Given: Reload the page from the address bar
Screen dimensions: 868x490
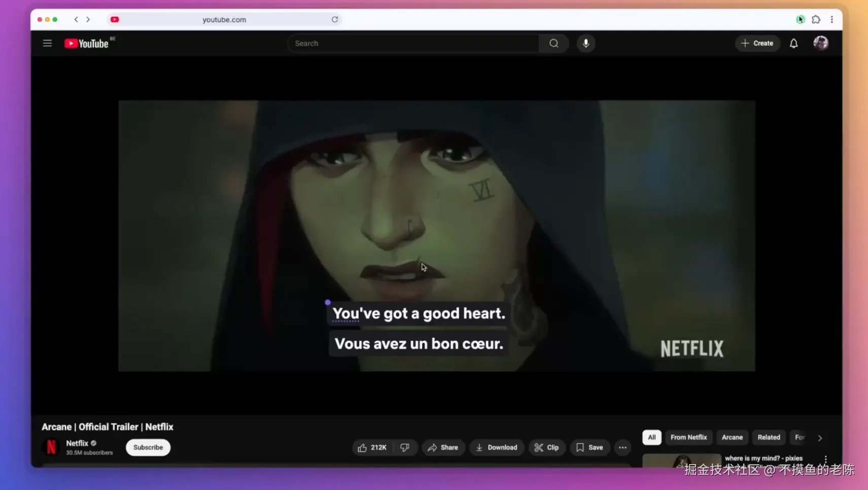Looking at the screenshot, I should [335, 19].
